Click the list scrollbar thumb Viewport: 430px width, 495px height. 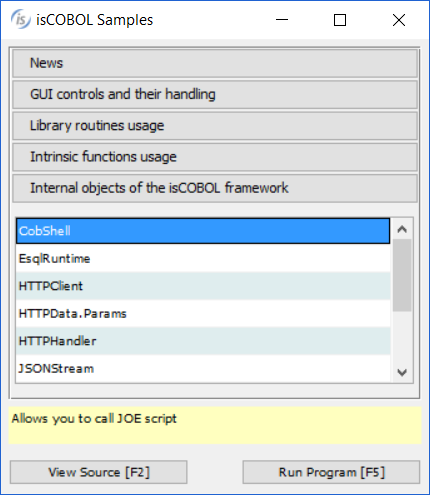[x=402, y=275]
